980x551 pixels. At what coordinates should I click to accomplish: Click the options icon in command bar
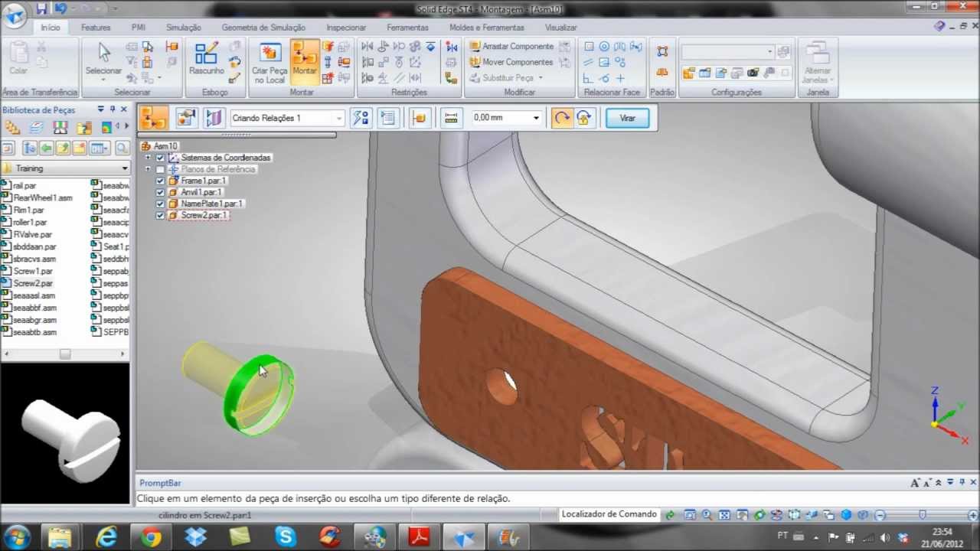click(186, 118)
